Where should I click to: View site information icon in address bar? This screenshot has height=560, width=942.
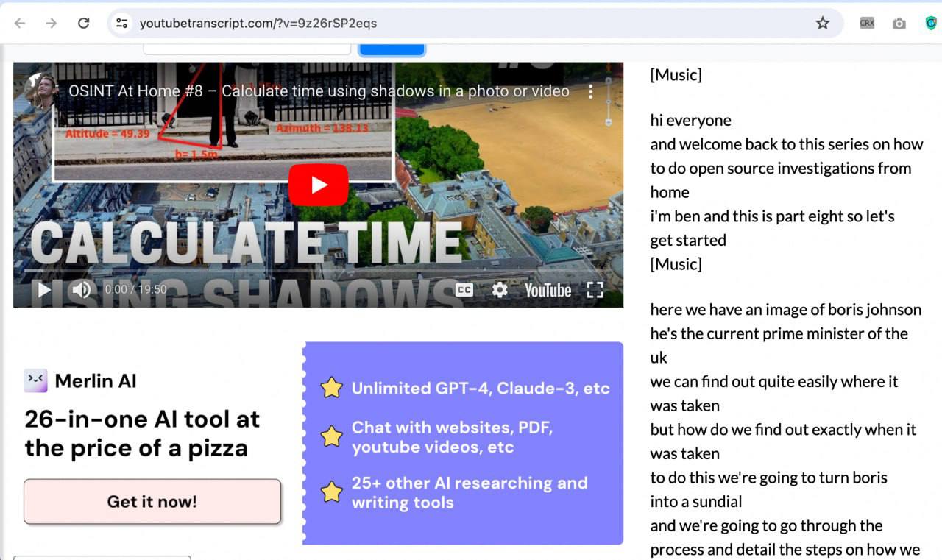[122, 23]
